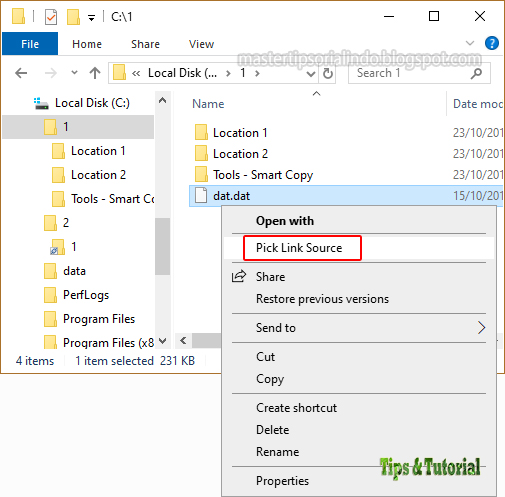Go back with the Back arrow
The height and width of the screenshot is (497, 505).
[x=21, y=73]
